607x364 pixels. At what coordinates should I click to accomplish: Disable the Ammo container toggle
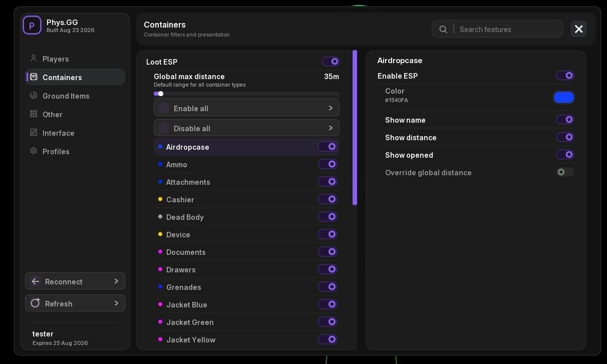point(328,164)
